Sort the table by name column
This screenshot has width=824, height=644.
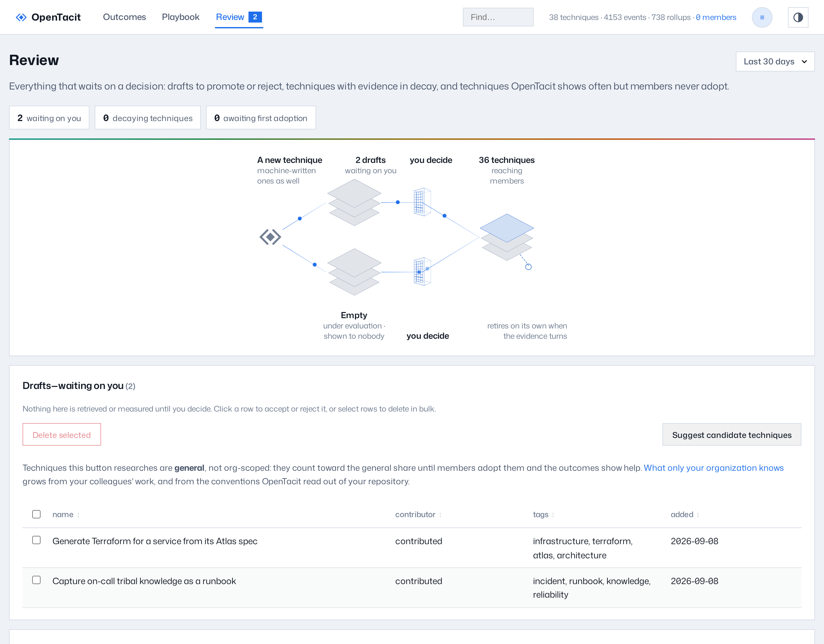pyautogui.click(x=66, y=515)
